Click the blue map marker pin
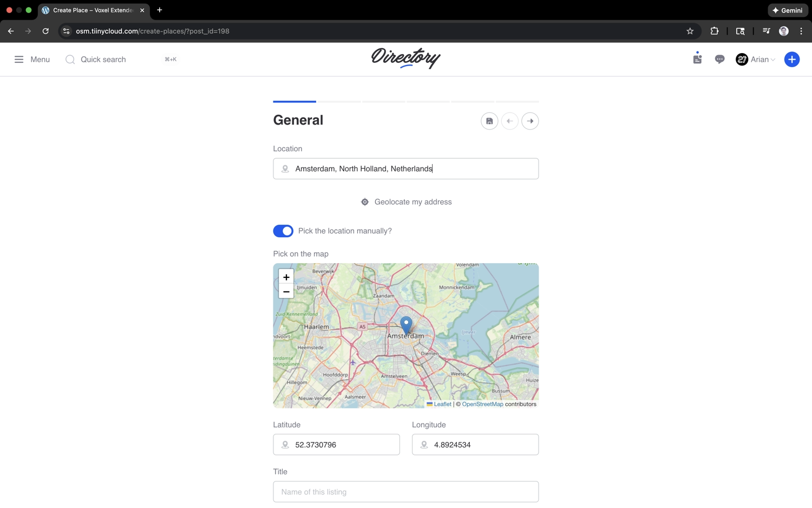Image resolution: width=812 pixels, height=508 pixels. (x=406, y=325)
